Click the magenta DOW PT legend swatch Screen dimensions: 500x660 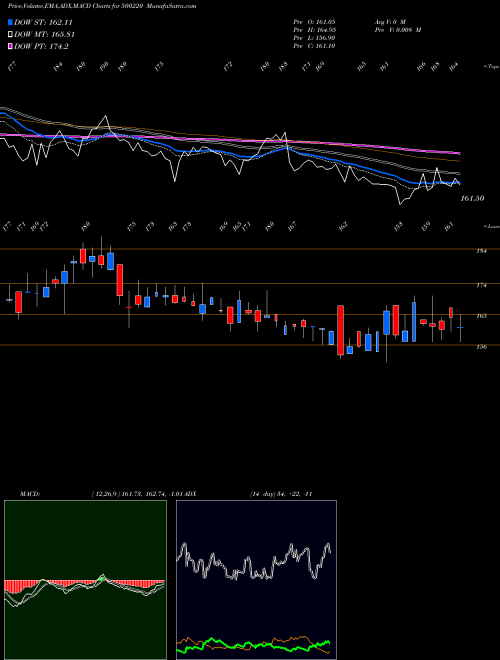click(x=11, y=46)
